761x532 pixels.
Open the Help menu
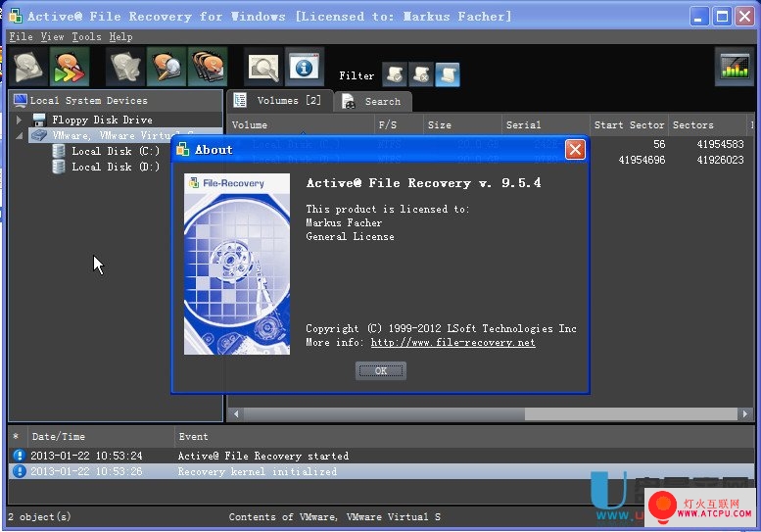pyautogui.click(x=120, y=36)
